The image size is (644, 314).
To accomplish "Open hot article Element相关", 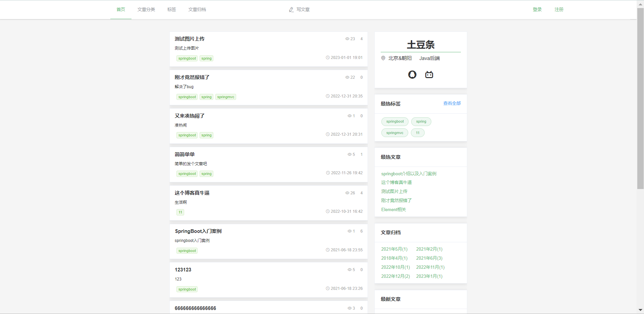I will pos(394,210).
